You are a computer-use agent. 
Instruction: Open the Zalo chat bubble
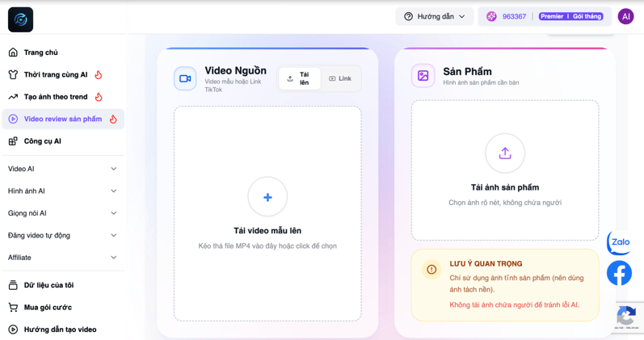pyautogui.click(x=620, y=242)
